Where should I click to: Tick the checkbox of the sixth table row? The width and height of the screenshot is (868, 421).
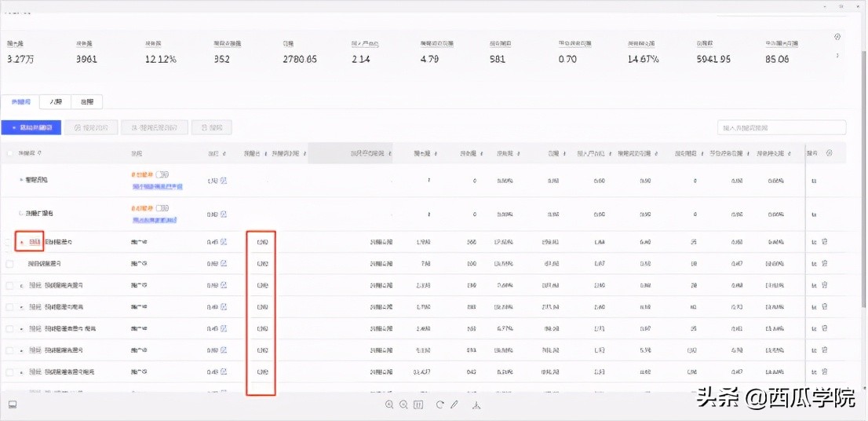(9, 307)
